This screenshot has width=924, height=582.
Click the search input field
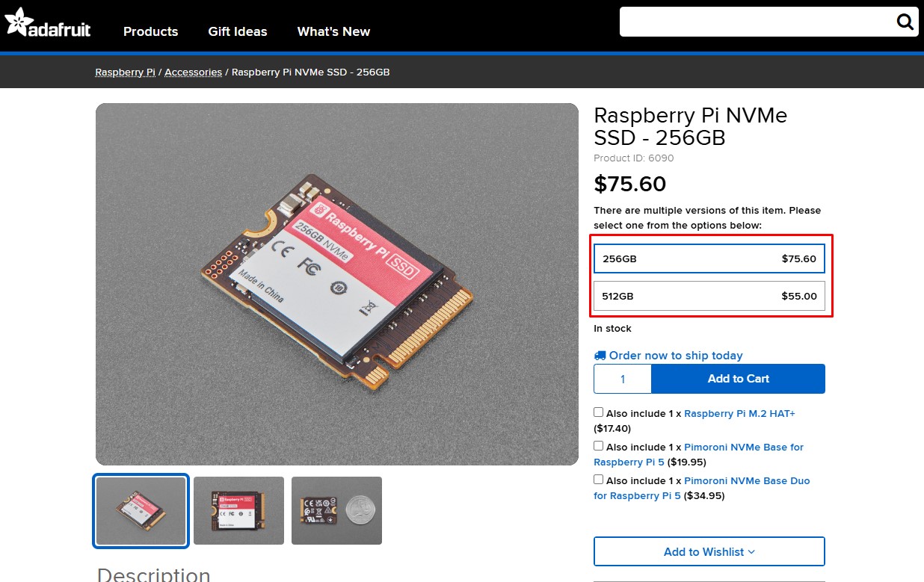coord(755,22)
